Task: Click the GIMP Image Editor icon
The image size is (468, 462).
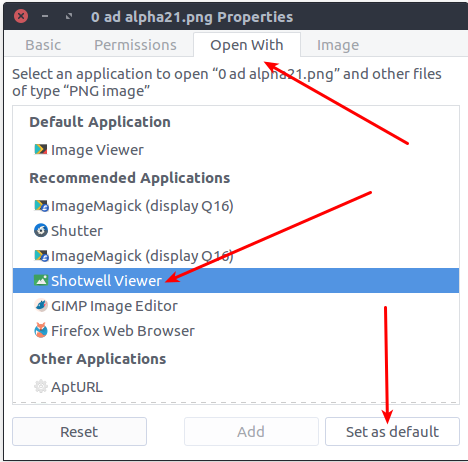Action: [x=41, y=305]
